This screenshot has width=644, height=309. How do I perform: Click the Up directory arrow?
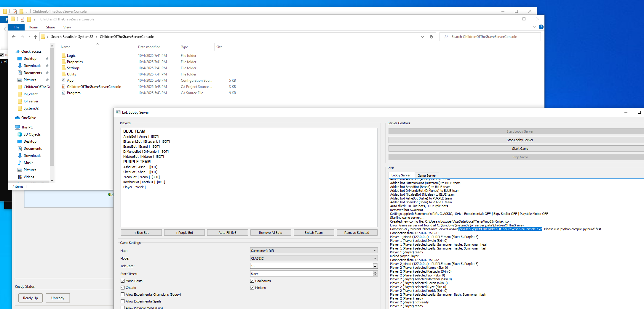tap(36, 37)
